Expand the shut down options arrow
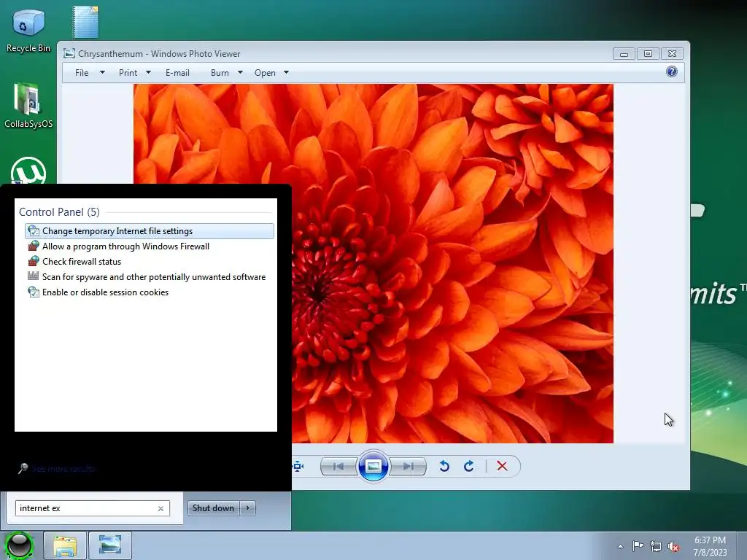Screen dimensions: 747x560 pyautogui.click(x=248, y=508)
